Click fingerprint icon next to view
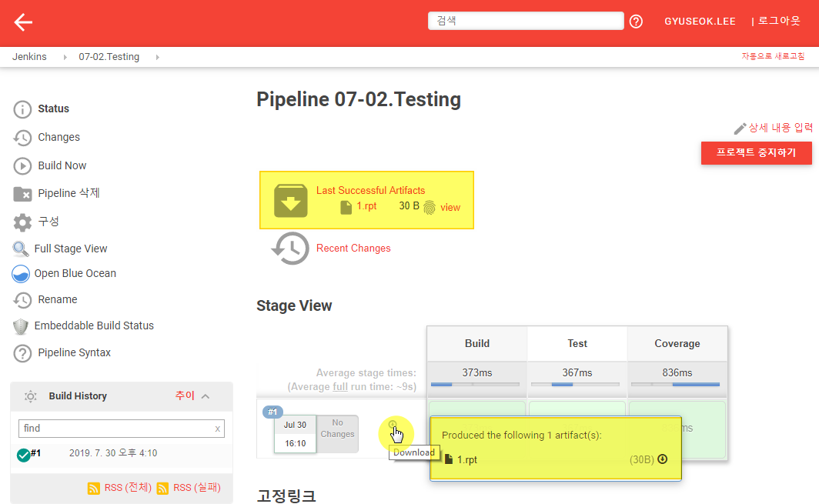Viewport: 819px width, 504px height. pyautogui.click(x=430, y=207)
